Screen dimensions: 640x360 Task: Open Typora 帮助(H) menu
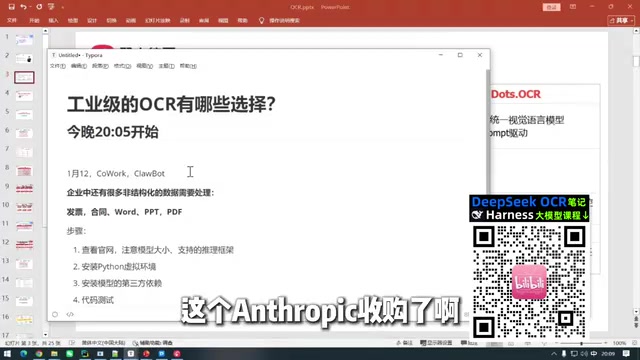click(x=188, y=66)
